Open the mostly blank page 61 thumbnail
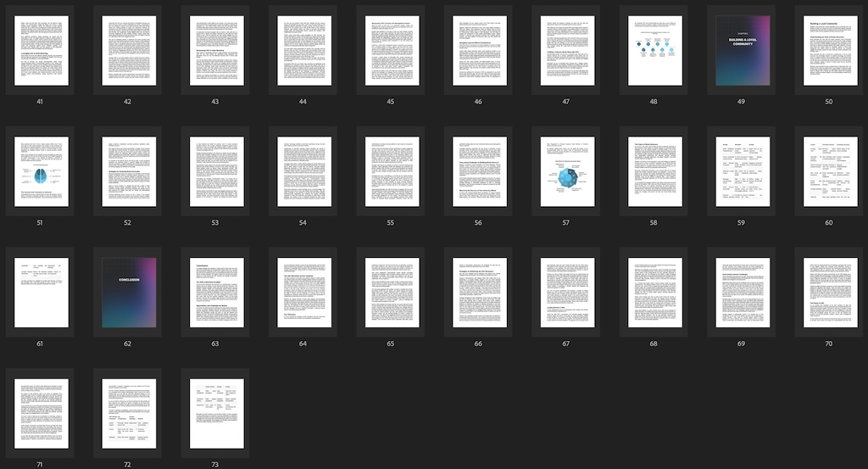Image resolution: width=868 pixels, height=469 pixels. (x=40, y=293)
